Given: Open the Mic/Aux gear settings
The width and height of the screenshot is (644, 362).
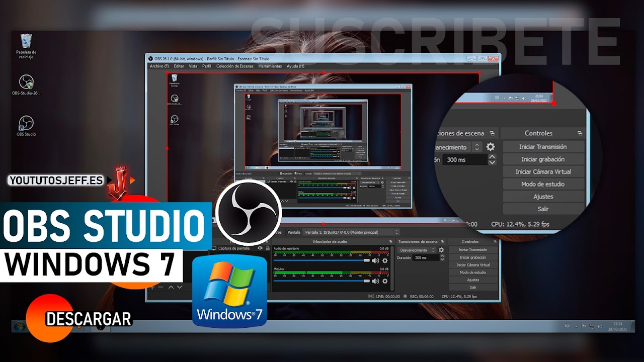Looking at the screenshot, I should pos(385,281).
